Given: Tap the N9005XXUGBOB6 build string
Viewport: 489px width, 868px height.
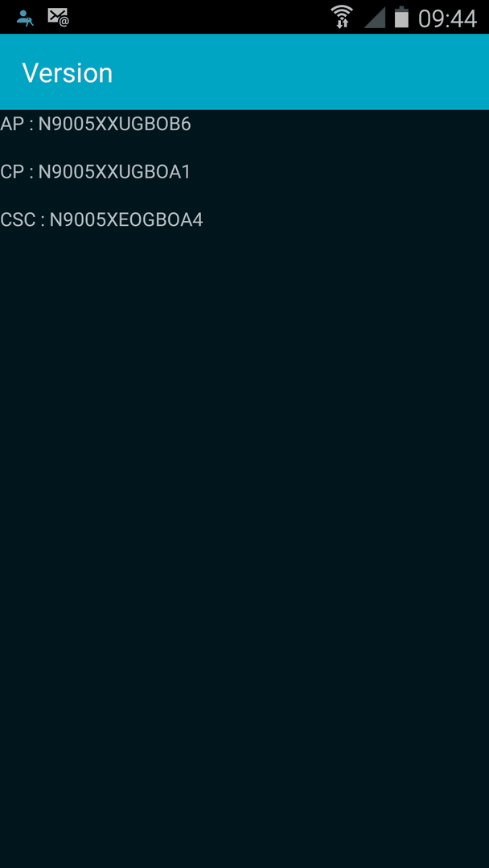Looking at the screenshot, I should pos(115,124).
